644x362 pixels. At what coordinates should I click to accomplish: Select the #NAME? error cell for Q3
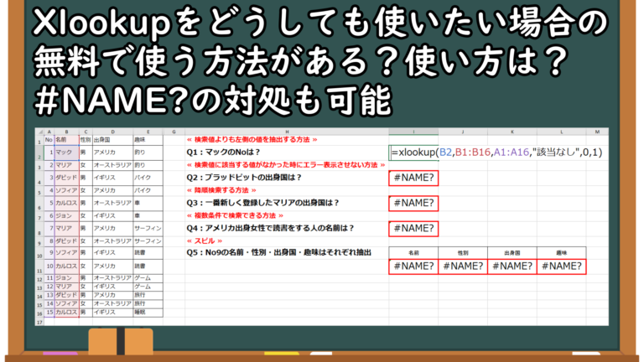click(413, 203)
